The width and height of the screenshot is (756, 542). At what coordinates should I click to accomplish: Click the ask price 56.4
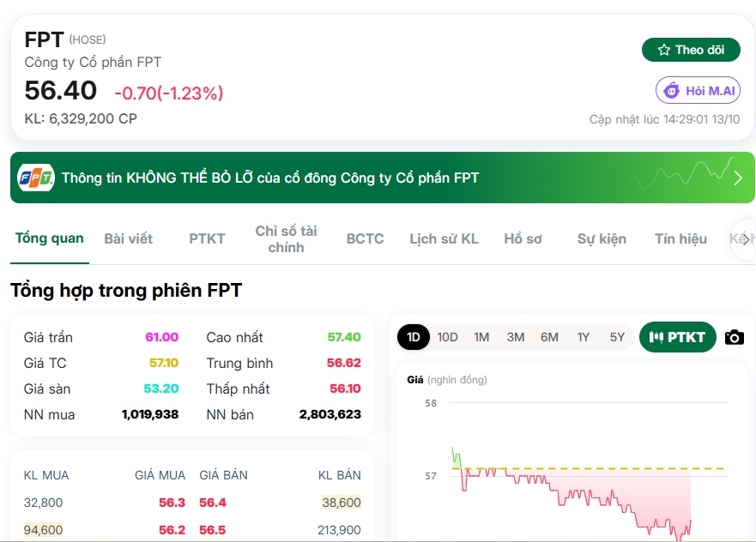pyautogui.click(x=213, y=503)
